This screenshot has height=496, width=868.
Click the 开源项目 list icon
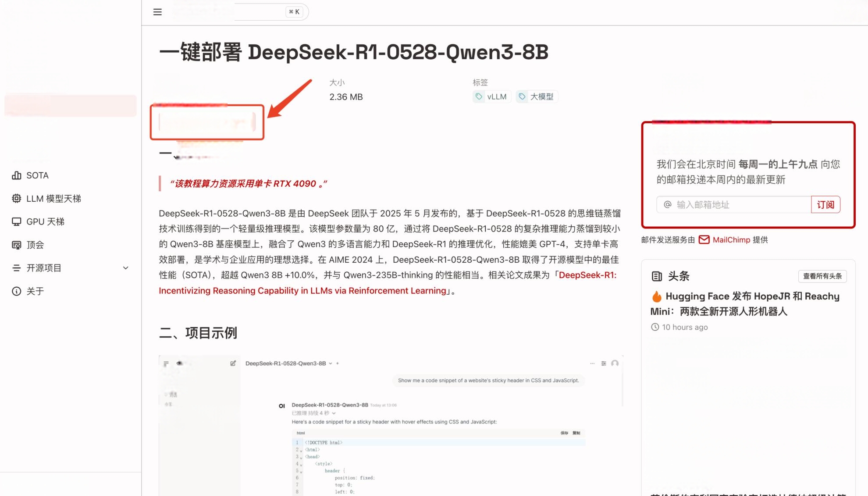(17, 268)
